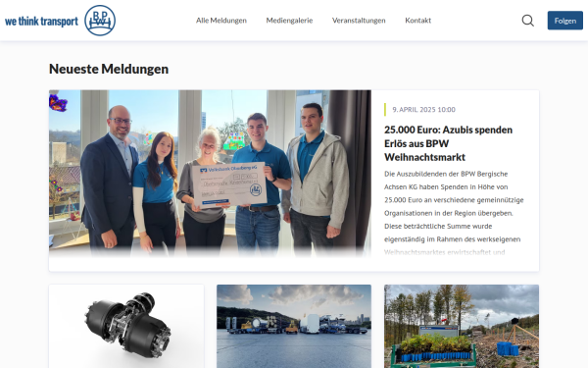Viewport: 588px width, 368px height.
Task: Open the cheque handover group photo
Action: pyautogui.click(x=210, y=174)
